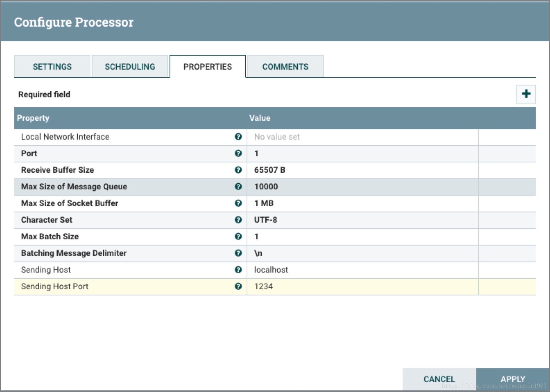This screenshot has width=550, height=392.
Task: Edit the value '65507 B'
Action: (363, 170)
